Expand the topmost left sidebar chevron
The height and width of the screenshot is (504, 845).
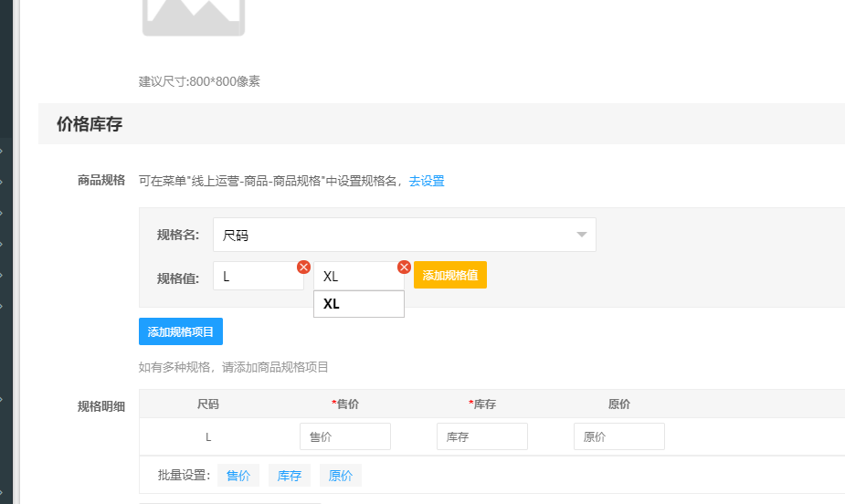(x=3, y=151)
